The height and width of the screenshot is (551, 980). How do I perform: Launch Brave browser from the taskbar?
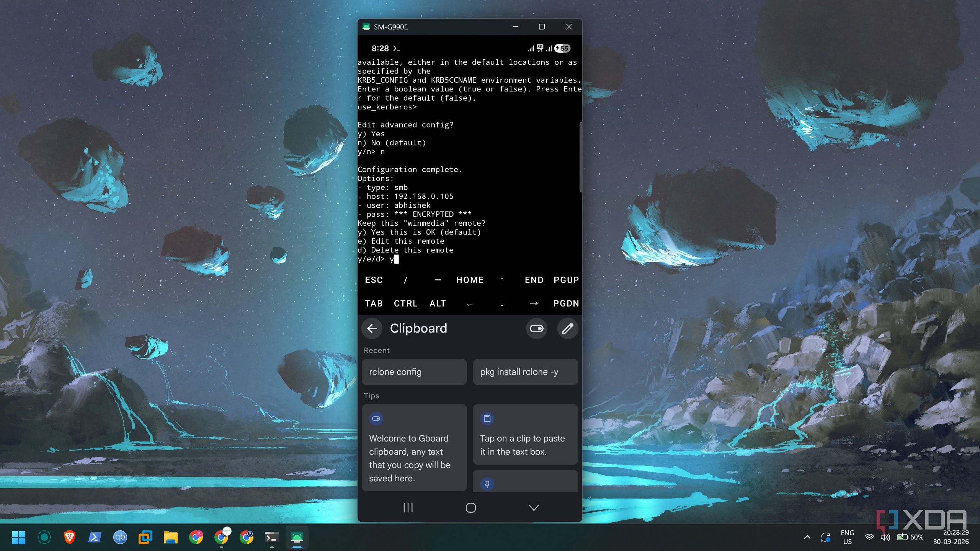tap(69, 537)
